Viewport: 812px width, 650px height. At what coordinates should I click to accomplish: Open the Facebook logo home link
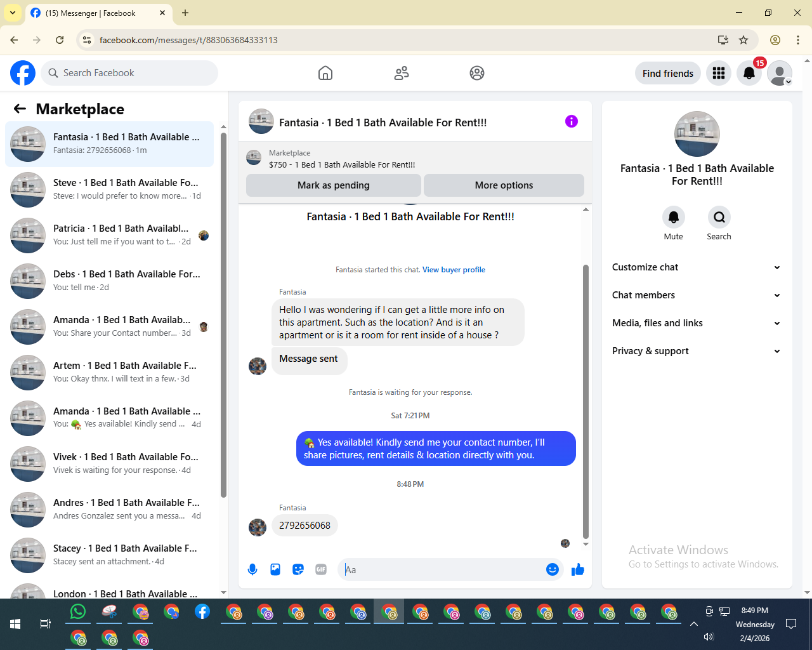point(23,73)
